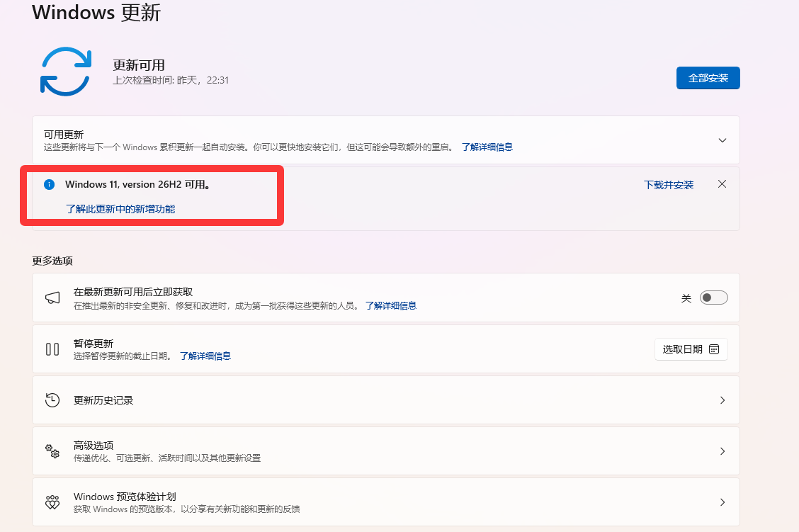Click the info icon beside Windows 11 26H2
This screenshot has height=532, width=799.
(x=49, y=184)
